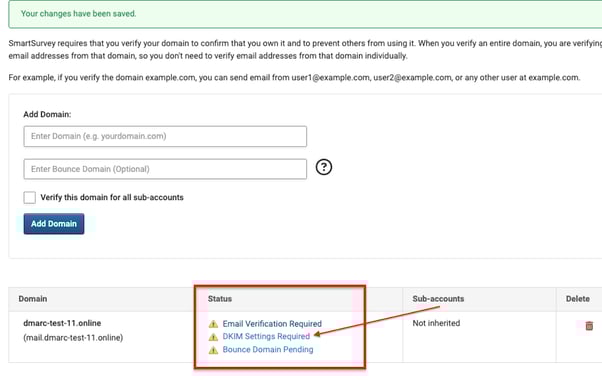Focus the Enter Bounce Domain input field

pos(165,169)
